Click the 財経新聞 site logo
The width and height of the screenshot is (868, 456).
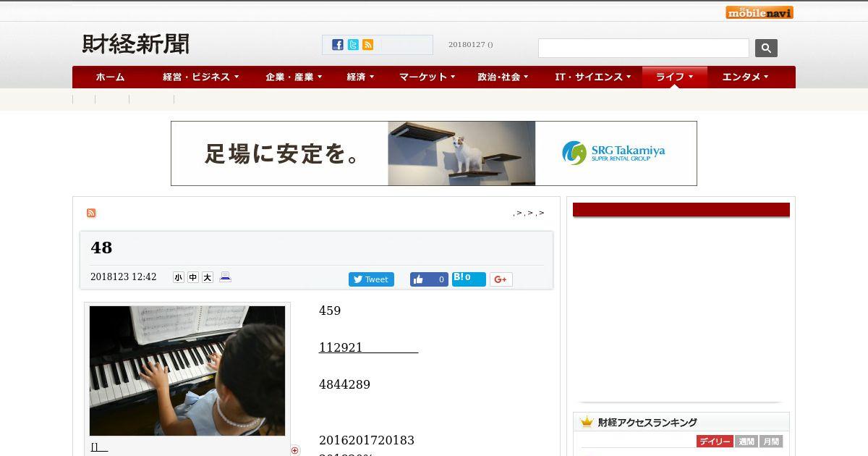pyautogui.click(x=136, y=44)
